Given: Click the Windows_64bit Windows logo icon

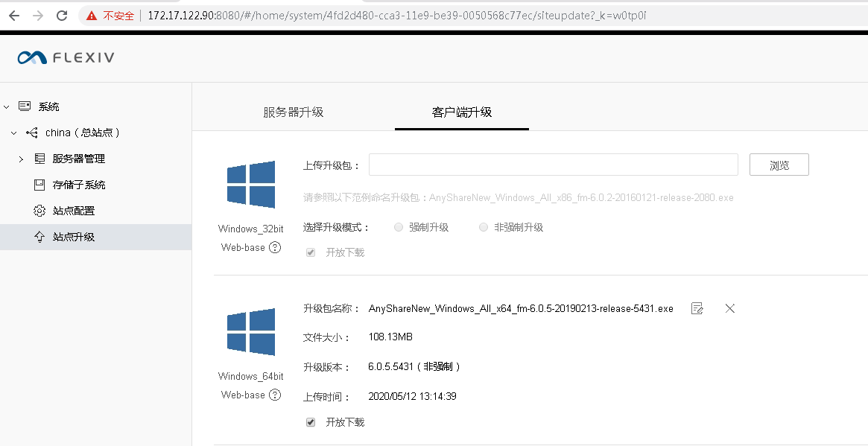Looking at the screenshot, I should pyautogui.click(x=251, y=331).
